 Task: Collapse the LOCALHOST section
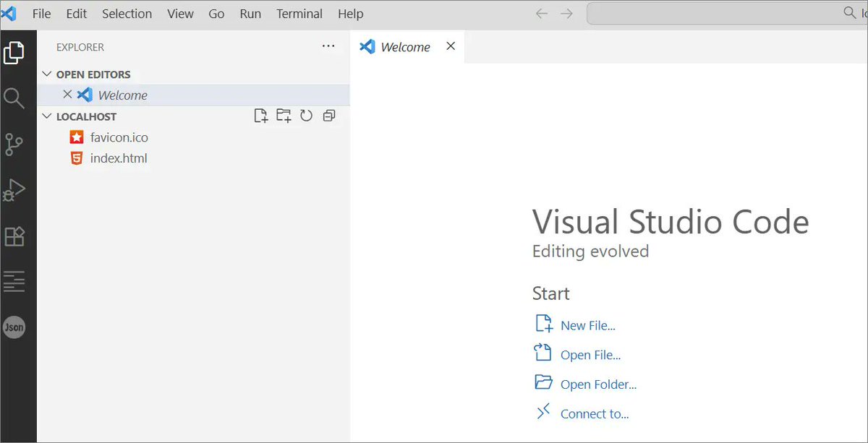(x=46, y=116)
